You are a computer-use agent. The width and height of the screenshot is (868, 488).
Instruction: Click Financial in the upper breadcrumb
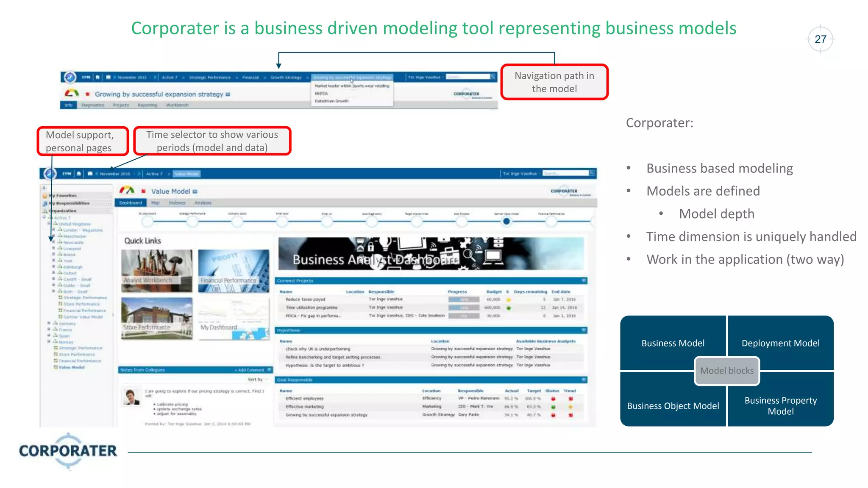(250, 78)
